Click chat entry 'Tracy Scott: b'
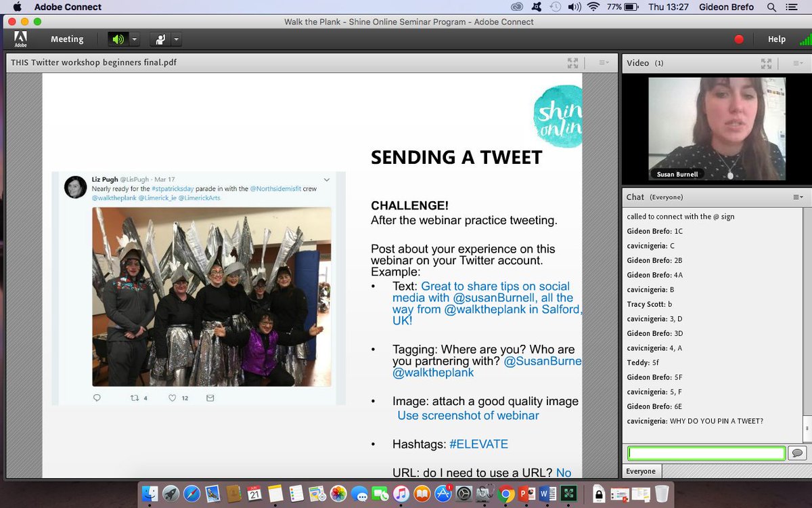812x508 pixels. 650,304
